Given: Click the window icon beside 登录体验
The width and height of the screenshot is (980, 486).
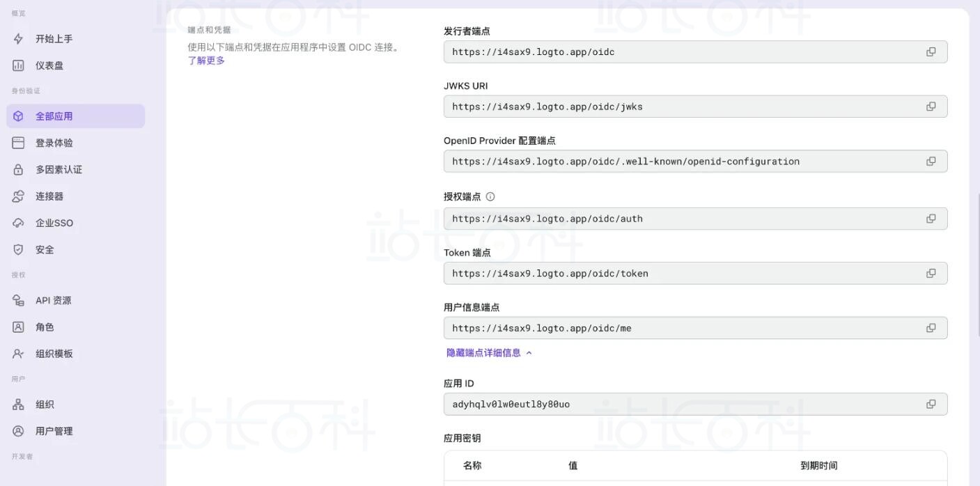Looking at the screenshot, I should pos(18,143).
